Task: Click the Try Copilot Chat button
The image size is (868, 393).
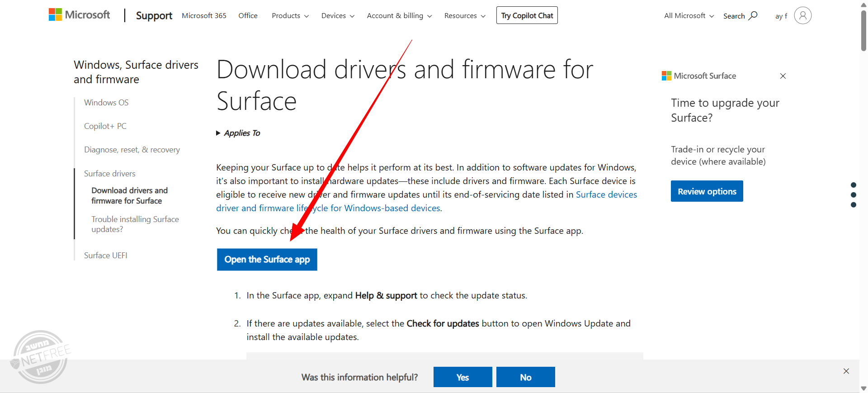Action: pyautogui.click(x=527, y=15)
